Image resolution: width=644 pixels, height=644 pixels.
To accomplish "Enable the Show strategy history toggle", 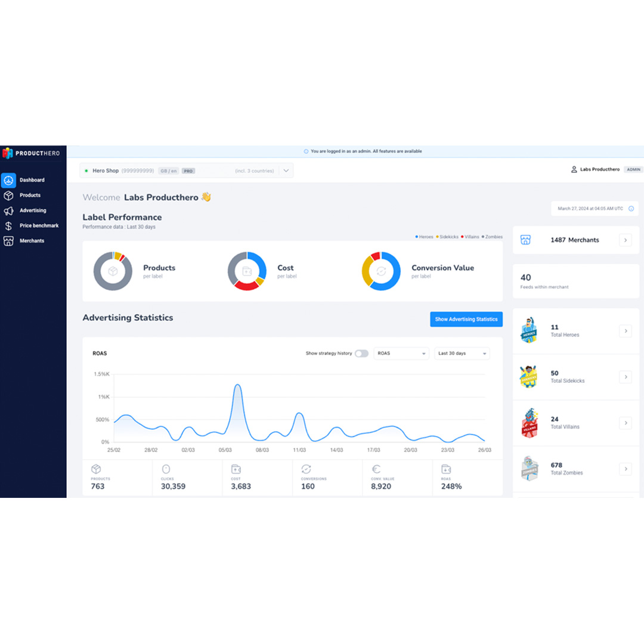I will pyautogui.click(x=361, y=354).
